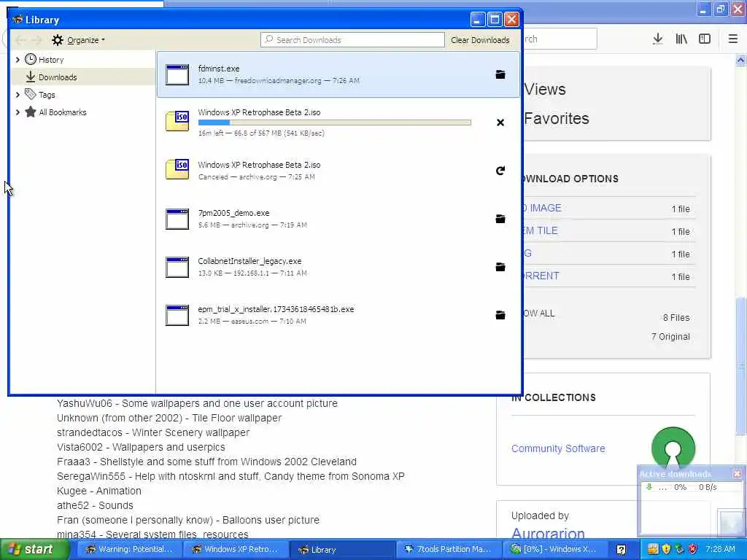Open folder for fdminst.exe download
747x560 pixels.
[x=500, y=74]
